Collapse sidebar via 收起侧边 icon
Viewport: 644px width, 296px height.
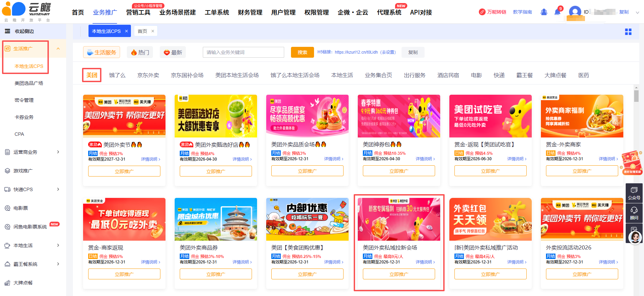point(7,31)
